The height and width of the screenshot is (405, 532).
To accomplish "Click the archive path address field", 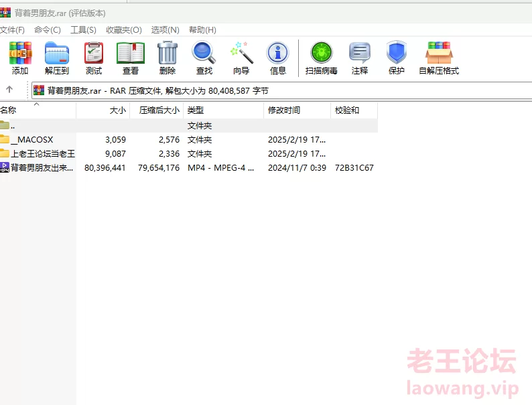I will coord(281,90).
